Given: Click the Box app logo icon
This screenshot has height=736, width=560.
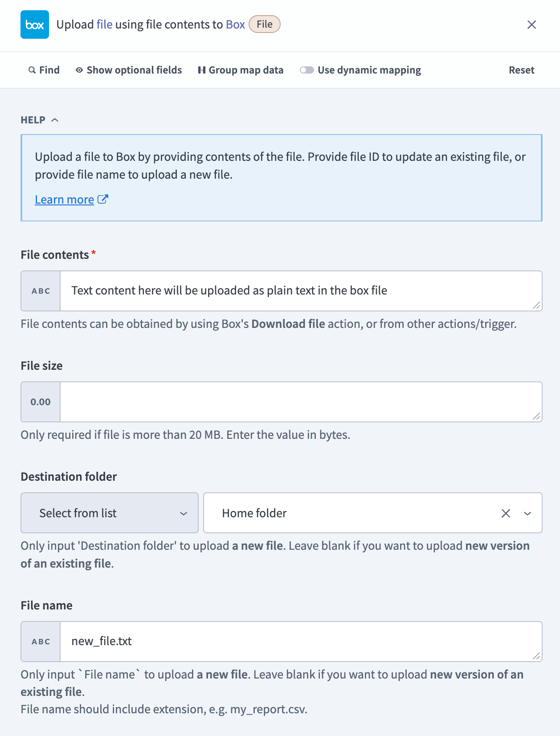Looking at the screenshot, I should tap(35, 25).
